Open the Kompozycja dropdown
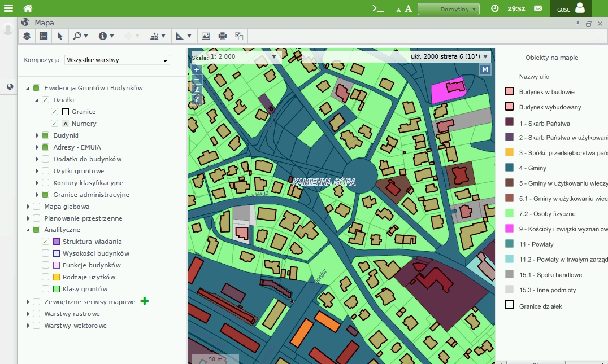Screen dimensions: 608x364 pyautogui.click(x=117, y=60)
